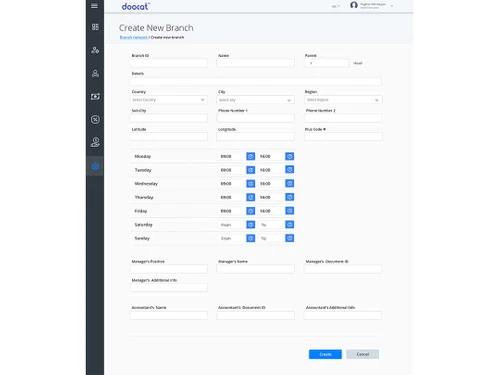Open Wednesday closing time clock picker
Image resolution: width=500 pixels, height=375 pixels.
[290, 183]
